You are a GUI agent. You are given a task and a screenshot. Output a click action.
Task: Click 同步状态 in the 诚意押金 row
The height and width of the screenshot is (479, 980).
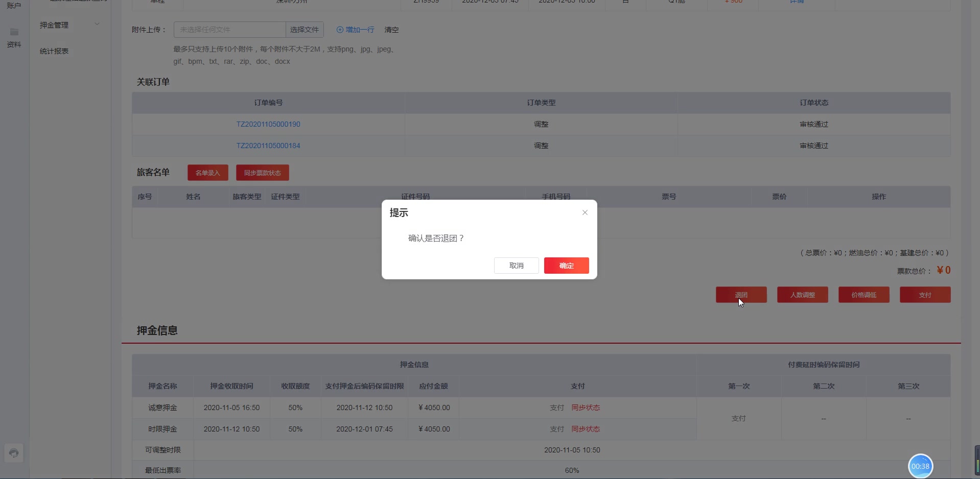pyautogui.click(x=586, y=408)
